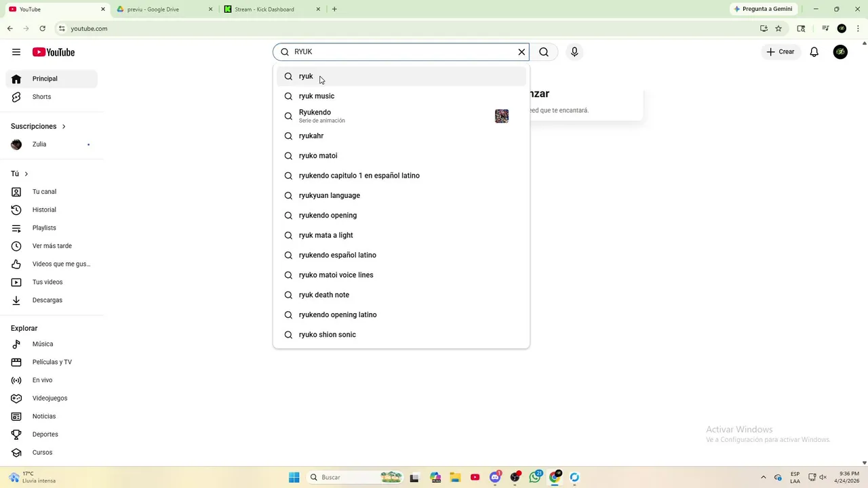Open Tus videos
This screenshot has width=868, height=488.
52,282
